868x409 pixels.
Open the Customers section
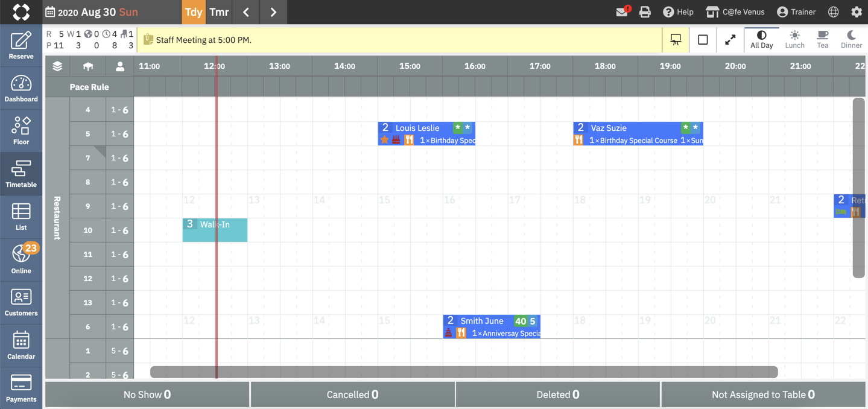click(21, 302)
